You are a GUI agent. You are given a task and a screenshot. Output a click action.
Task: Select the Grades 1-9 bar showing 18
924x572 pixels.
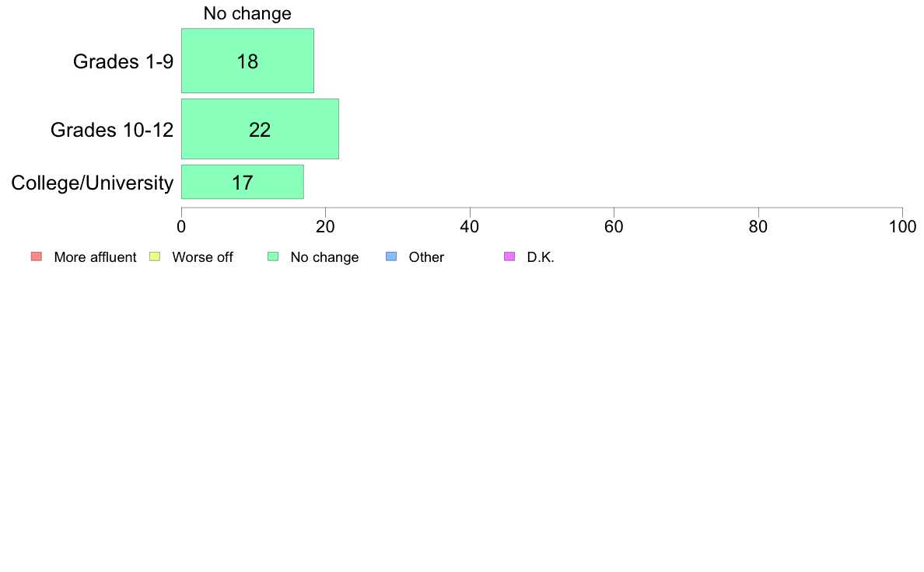(x=247, y=61)
